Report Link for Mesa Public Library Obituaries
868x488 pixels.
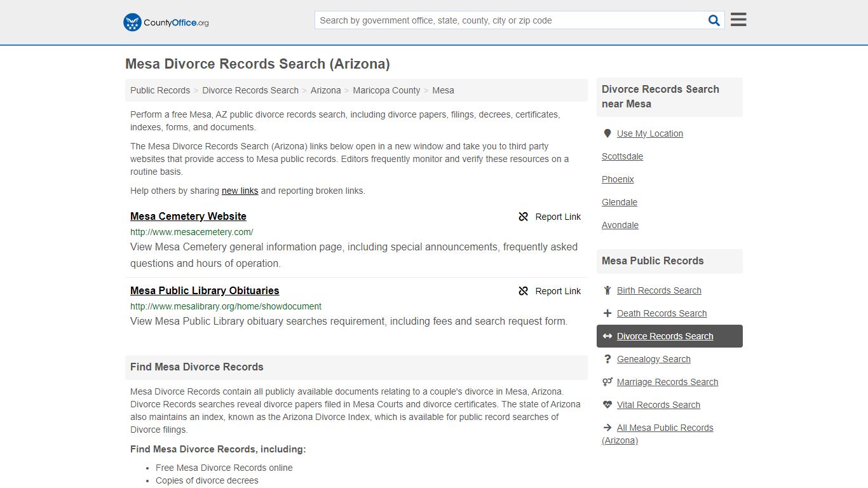coord(550,291)
